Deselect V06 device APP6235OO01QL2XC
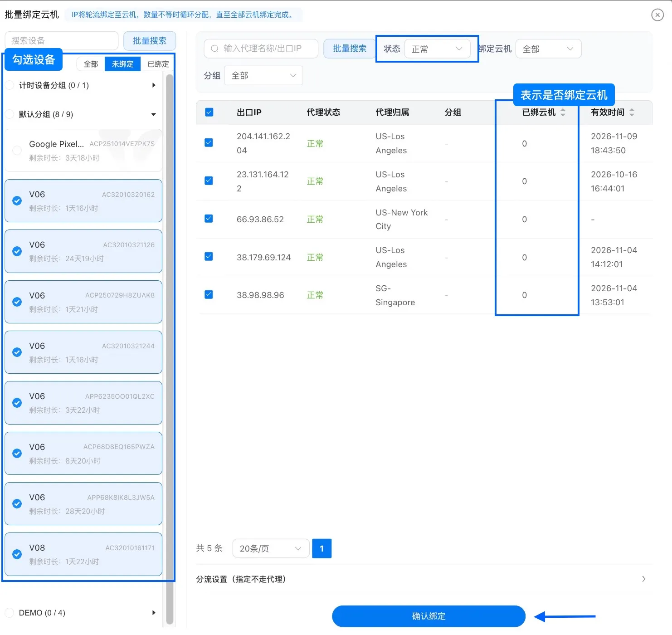 click(17, 403)
